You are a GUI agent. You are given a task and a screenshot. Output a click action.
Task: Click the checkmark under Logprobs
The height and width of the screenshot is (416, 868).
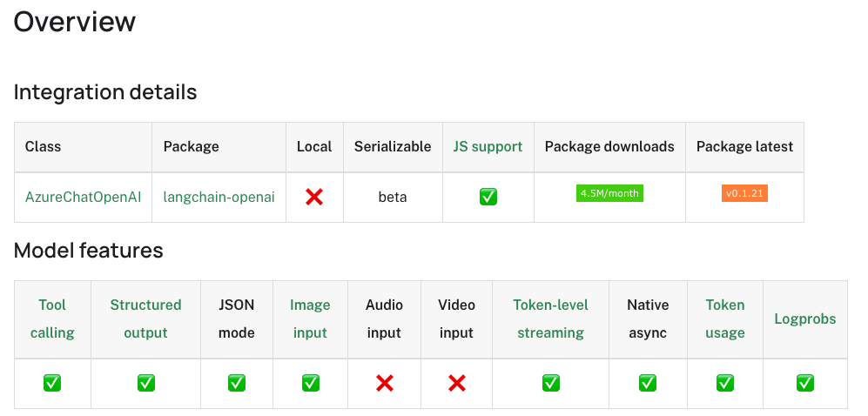click(805, 383)
